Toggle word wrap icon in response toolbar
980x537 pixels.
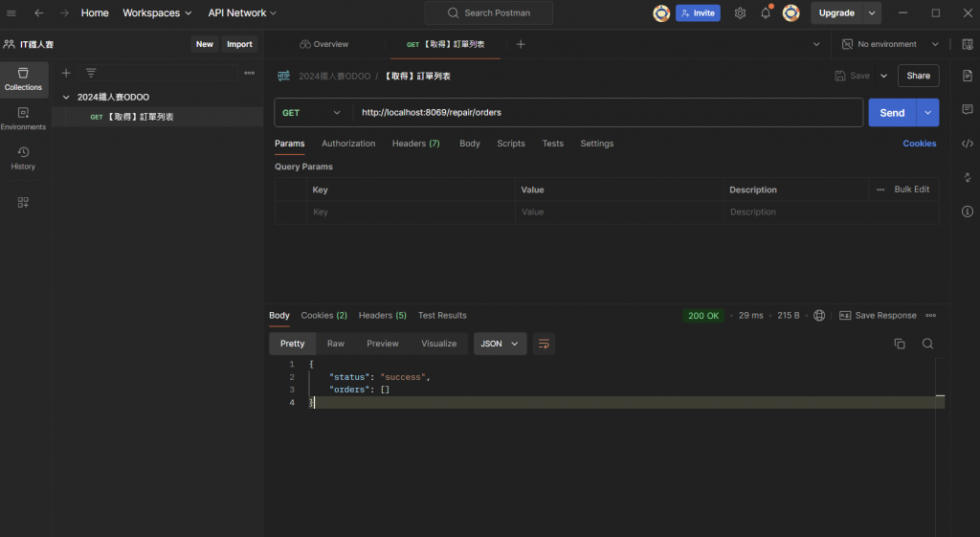pyautogui.click(x=544, y=344)
